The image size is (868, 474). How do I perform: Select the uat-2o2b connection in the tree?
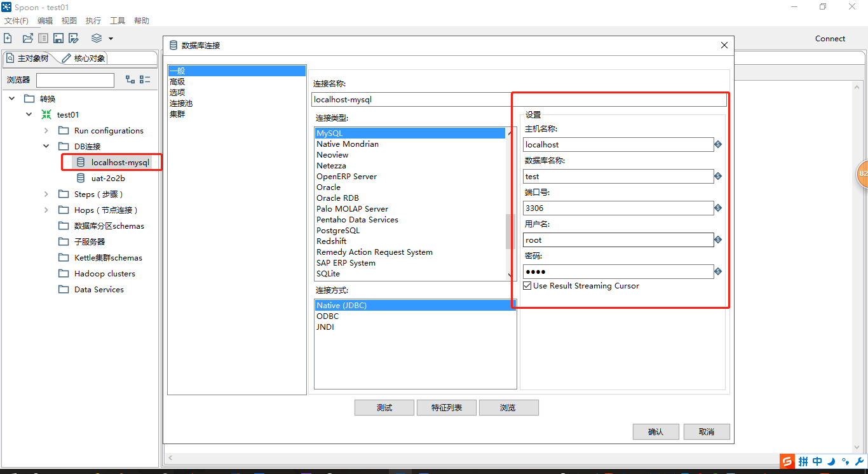pos(108,178)
